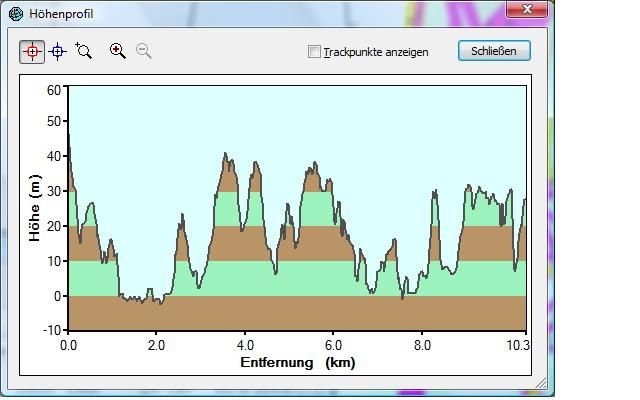Close the Höhenprofil window with X
The image size is (640, 400).
click(527, 9)
